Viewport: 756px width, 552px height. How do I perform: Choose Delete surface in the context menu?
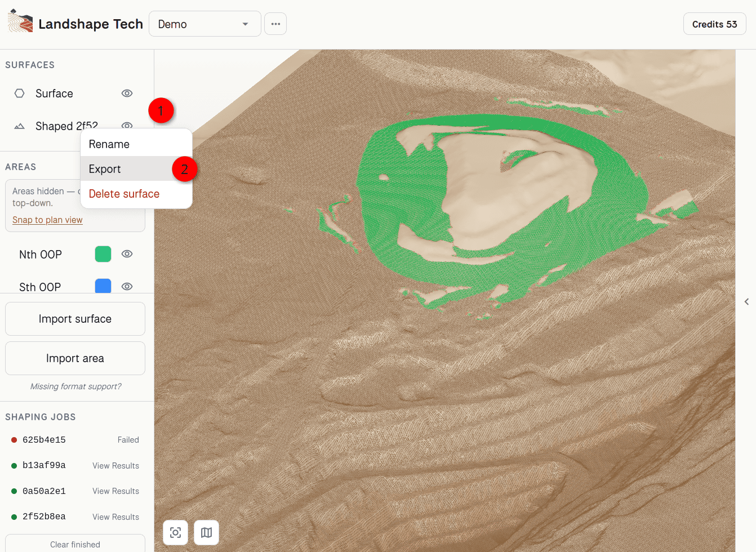pos(136,194)
